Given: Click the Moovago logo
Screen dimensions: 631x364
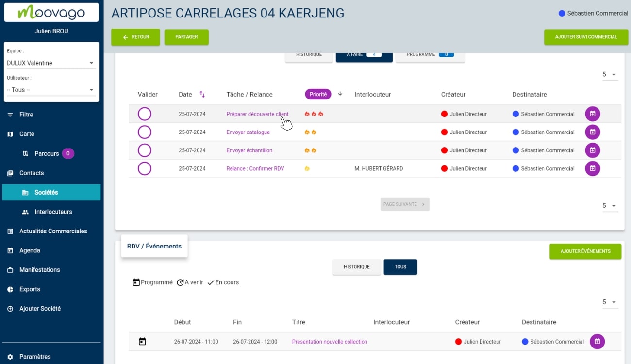Looking at the screenshot, I should [51, 13].
